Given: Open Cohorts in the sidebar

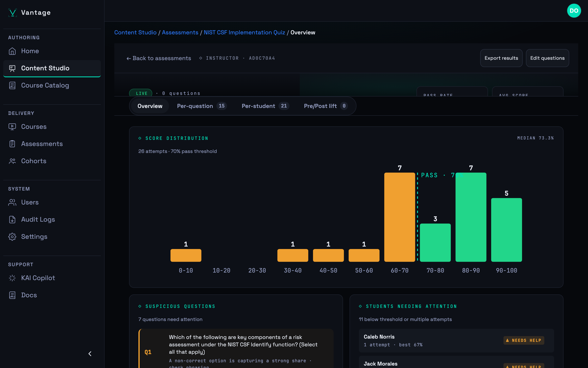Looking at the screenshot, I should point(52,161).
